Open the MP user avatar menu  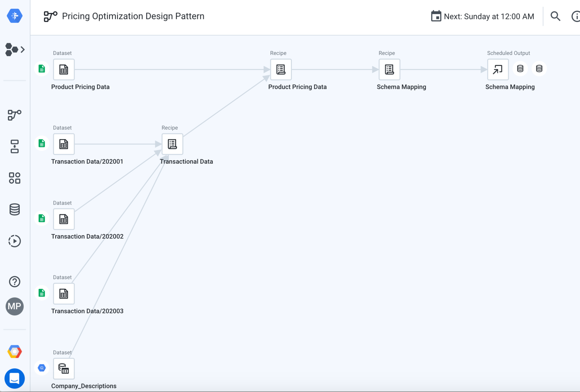tap(14, 306)
